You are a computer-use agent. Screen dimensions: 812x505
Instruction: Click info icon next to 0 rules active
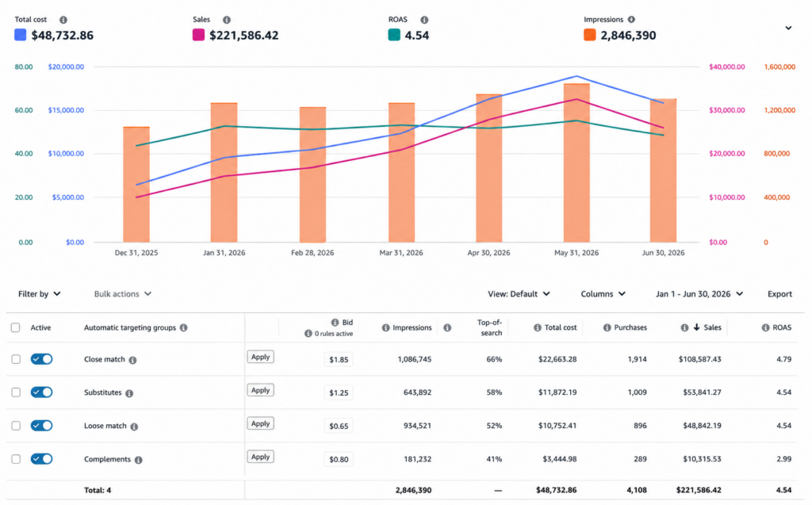click(x=308, y=334)
